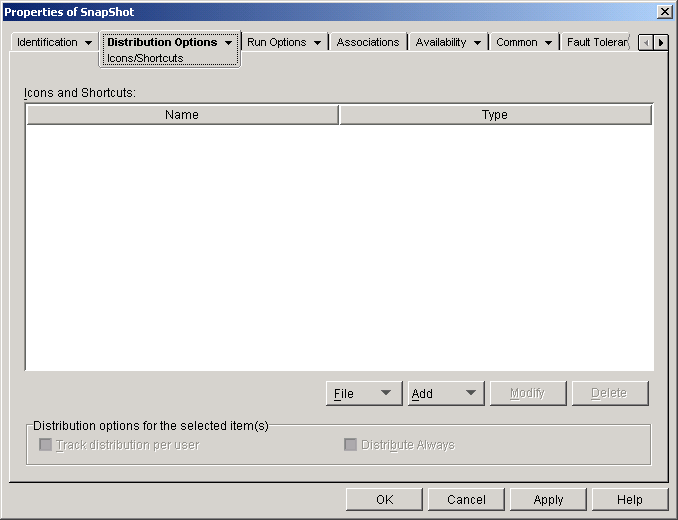Close the Properties of SnapShot dialog

[664, 12]
